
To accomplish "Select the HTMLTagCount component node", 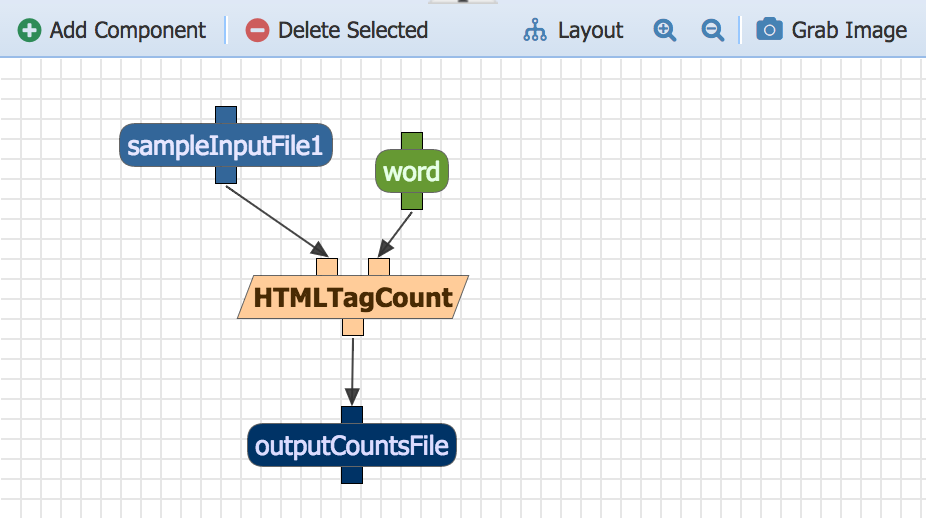I will click(x=352, y=297).
